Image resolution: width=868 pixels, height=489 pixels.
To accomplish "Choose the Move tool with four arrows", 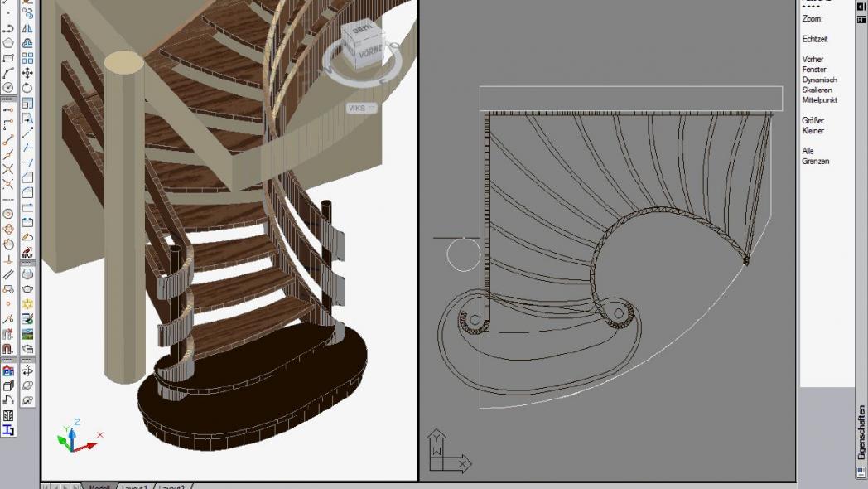I will 27,73.
